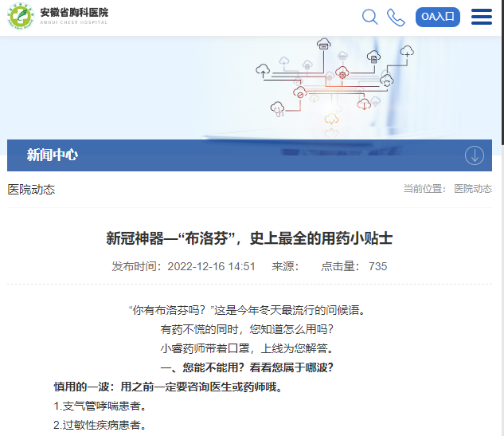Select the 医院动态 tab heading

31,190
